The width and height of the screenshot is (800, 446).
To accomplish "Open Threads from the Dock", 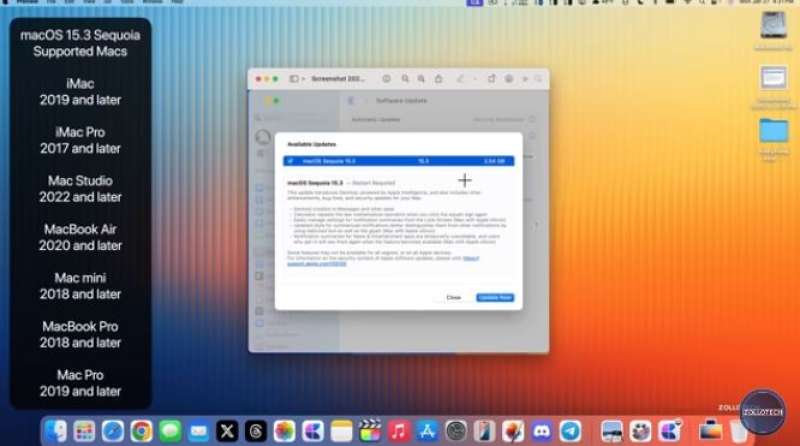I will pos(256,432).
